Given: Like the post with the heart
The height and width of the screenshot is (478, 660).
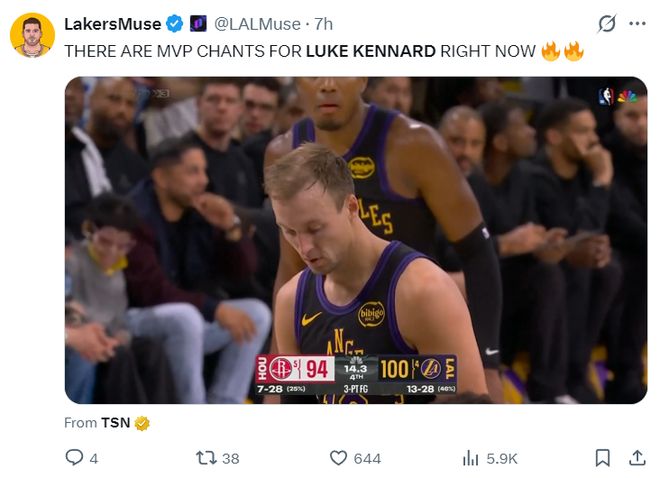Looking at the screenshot, I should pos(339,457).
